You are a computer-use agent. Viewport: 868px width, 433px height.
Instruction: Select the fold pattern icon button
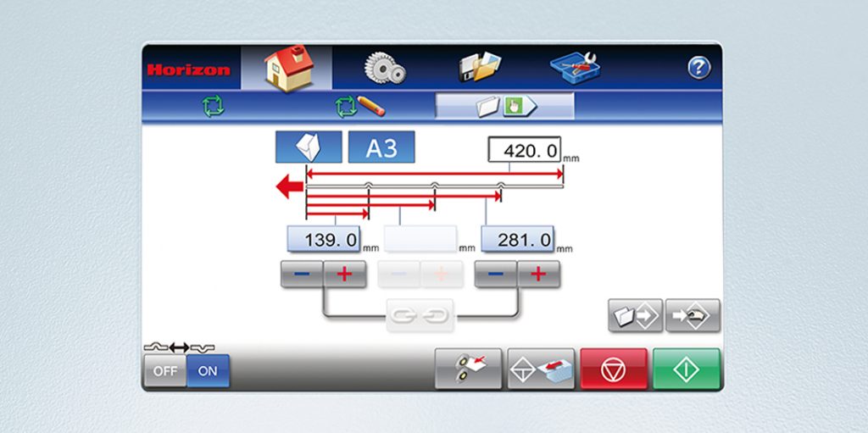pyautogui.click(x=308, y=147)
